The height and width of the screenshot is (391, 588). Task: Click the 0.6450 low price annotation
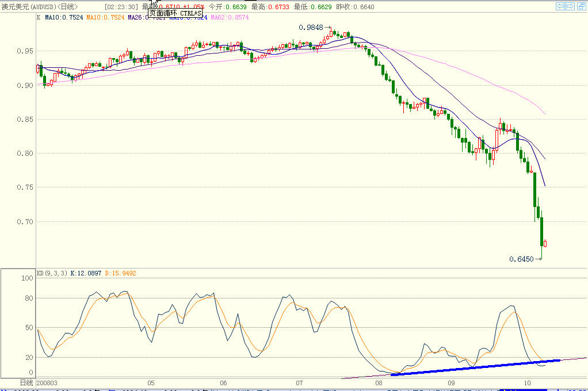[x=521, y=259]
